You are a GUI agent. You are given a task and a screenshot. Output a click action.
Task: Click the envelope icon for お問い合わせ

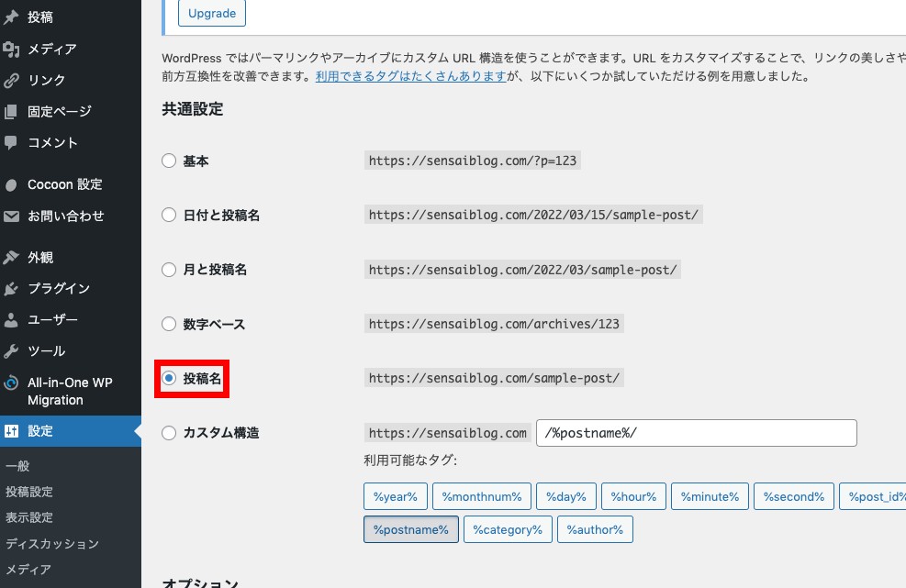tap(11, 216)
